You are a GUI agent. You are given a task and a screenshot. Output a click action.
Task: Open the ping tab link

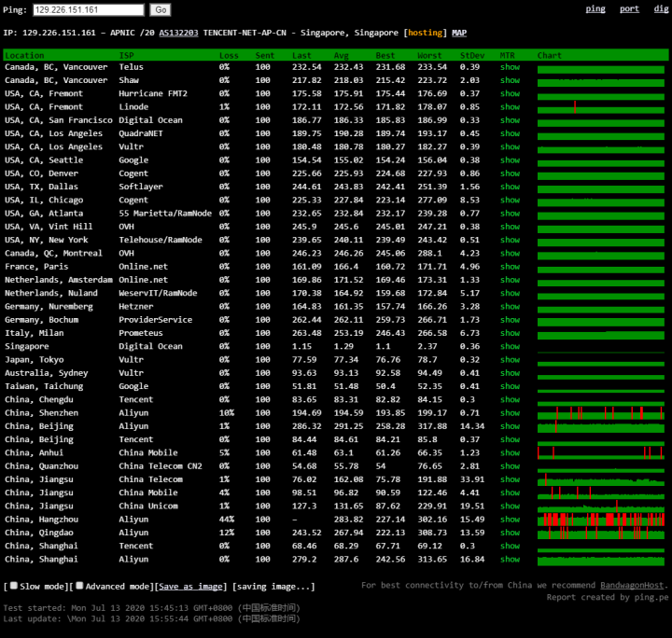tap(595, 9)
